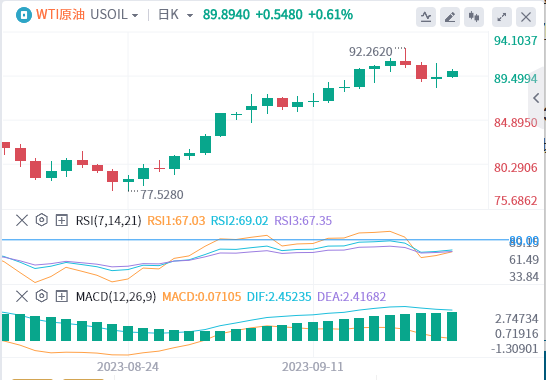Add indicator via RSI plus icon
This screenshot has width=546, height=380.
[62, 220]
